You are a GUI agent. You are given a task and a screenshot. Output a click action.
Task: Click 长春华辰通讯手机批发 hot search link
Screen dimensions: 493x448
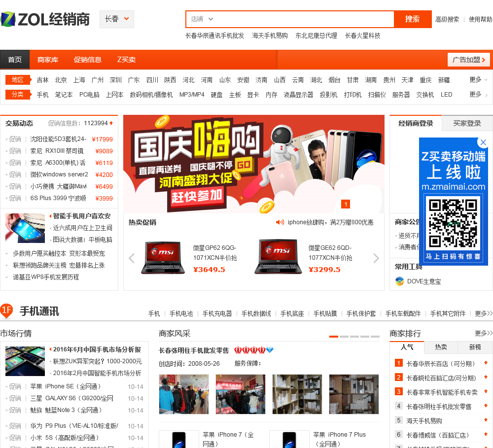pyautogui.click(x=215, y=35)
